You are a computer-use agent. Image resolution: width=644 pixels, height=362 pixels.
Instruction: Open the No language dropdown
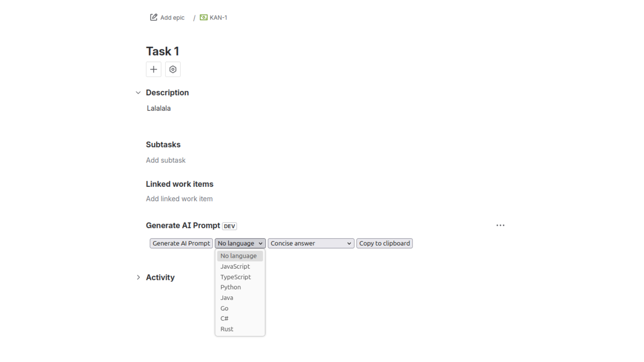pos(240,243)
